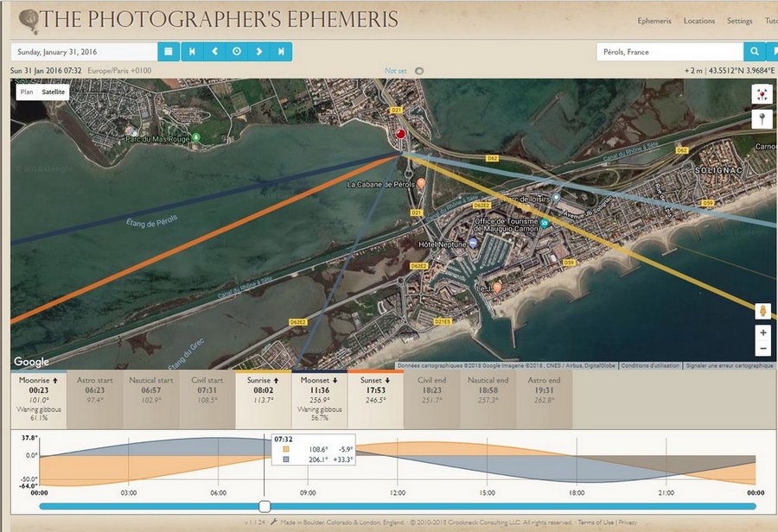778x532 pixels.
Task: Click the Hôtel Neptune map marker
Action: 473,244
